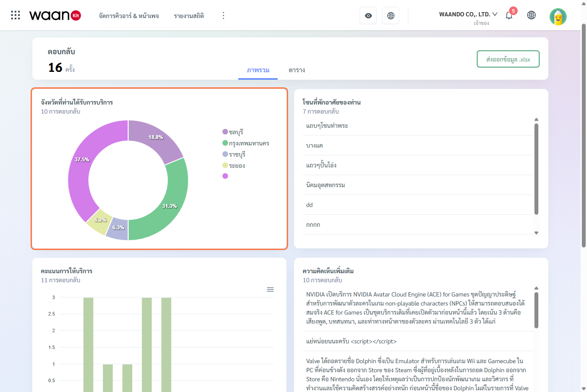Select the กกกก response row
This screenshot has width=587, height=392.
(x=419, y=225)
